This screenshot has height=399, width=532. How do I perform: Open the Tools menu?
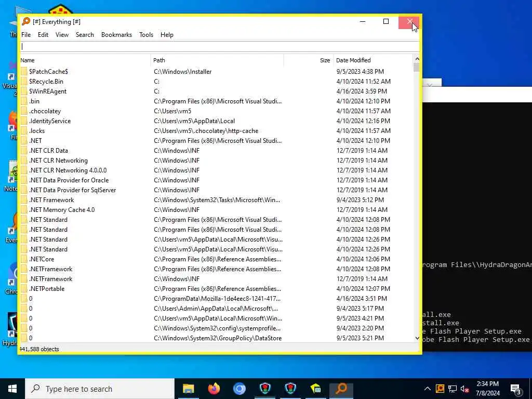tap(146, 35)
